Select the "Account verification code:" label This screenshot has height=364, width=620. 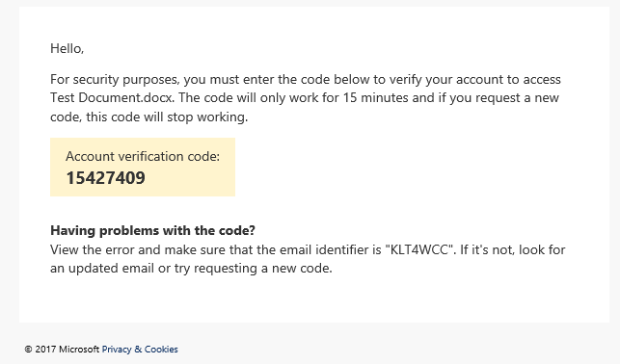(x=143, y=156)
